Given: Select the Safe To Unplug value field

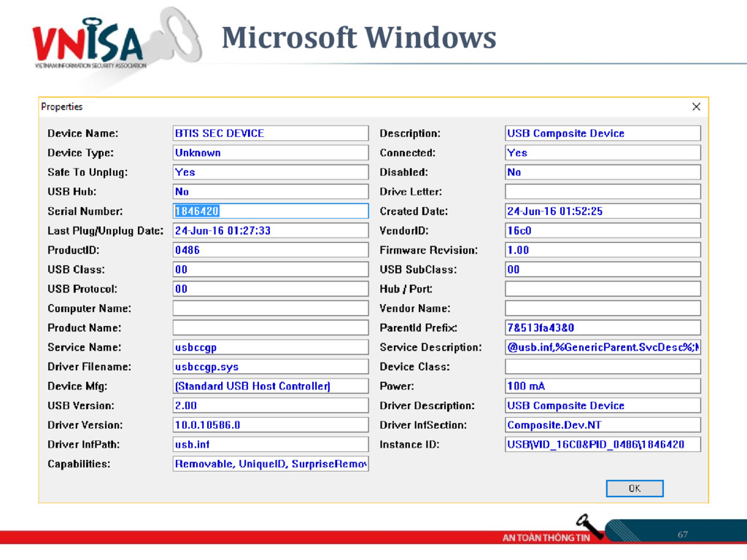Looking at the screenshot, I should pyautogui.click(x=271, y=172).
